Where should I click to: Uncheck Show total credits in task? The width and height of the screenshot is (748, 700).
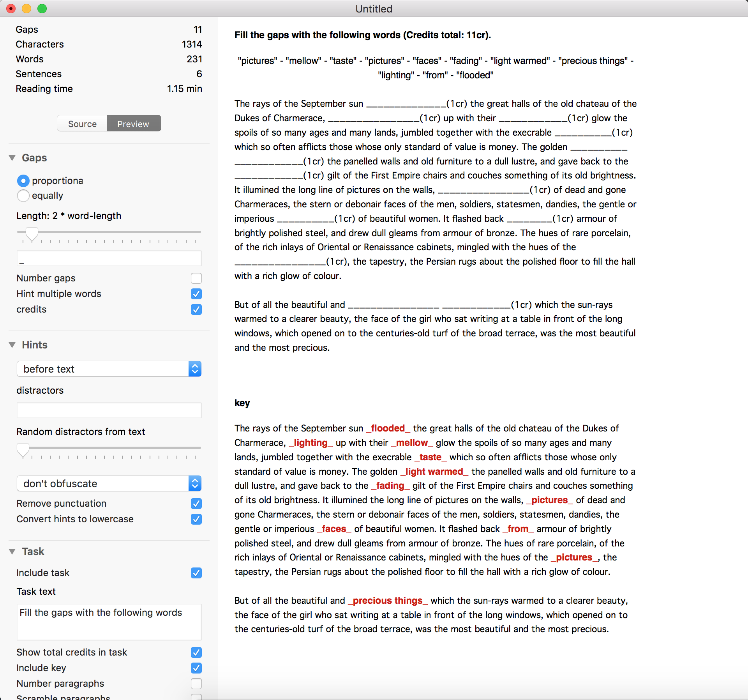[196, 652]
